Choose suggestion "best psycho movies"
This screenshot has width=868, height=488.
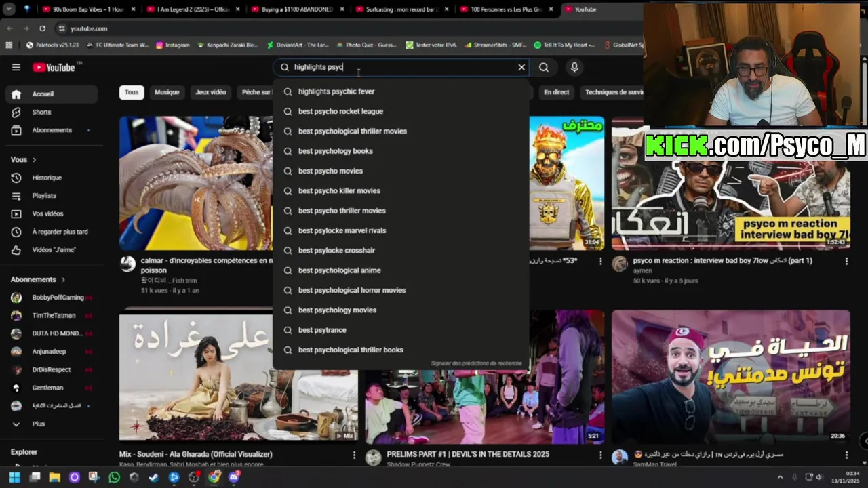tap(401, 171)
